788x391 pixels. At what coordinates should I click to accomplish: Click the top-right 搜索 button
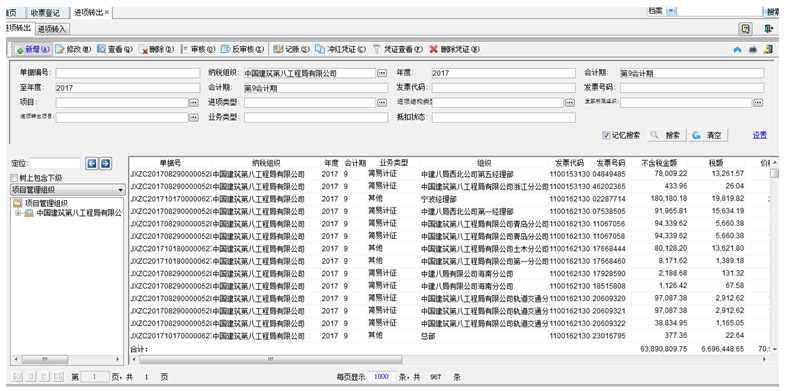coord(772,12)
